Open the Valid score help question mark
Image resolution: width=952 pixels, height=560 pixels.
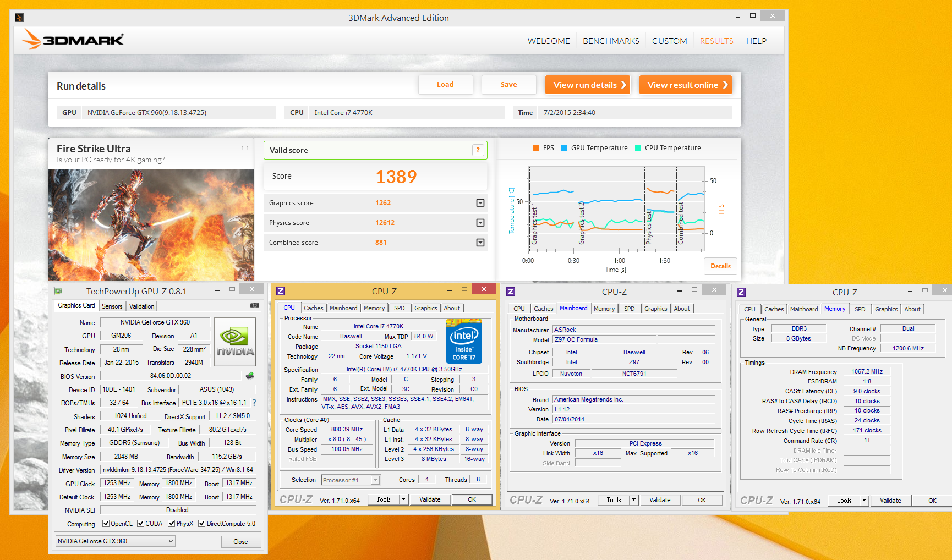478,150
